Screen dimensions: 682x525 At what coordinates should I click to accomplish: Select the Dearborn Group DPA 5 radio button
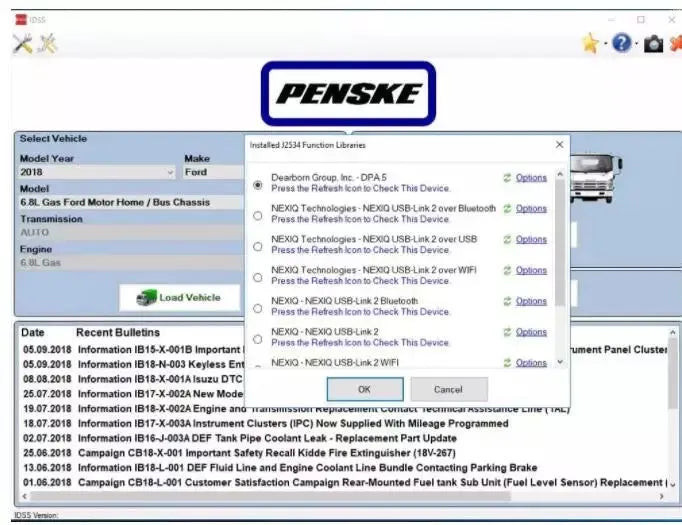(x=258, y=184)
